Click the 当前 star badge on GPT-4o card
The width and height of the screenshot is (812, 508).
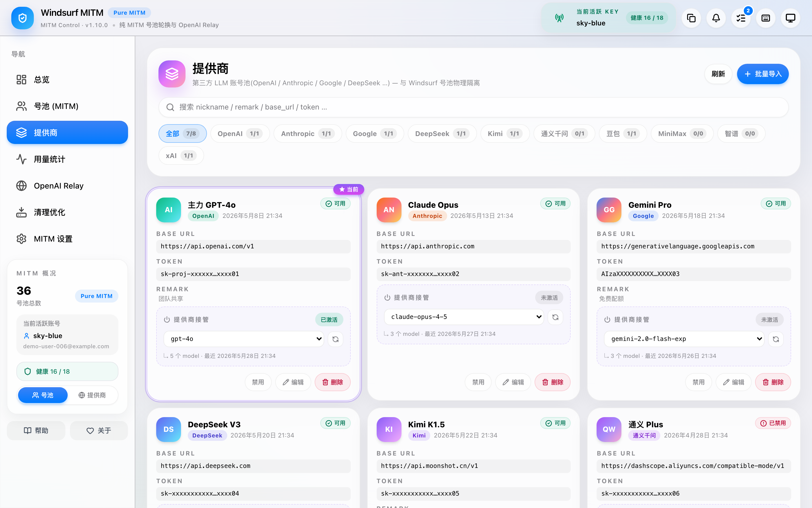tap(348, 189)
